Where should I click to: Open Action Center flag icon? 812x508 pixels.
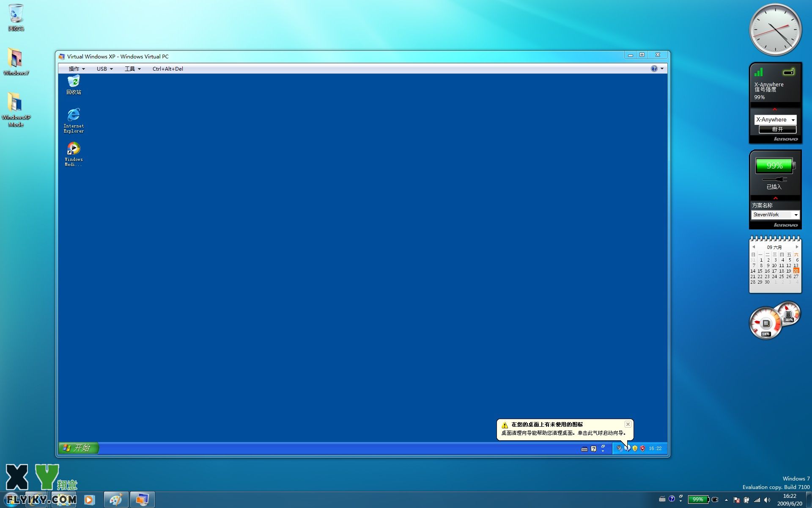(x=736, y=500)
